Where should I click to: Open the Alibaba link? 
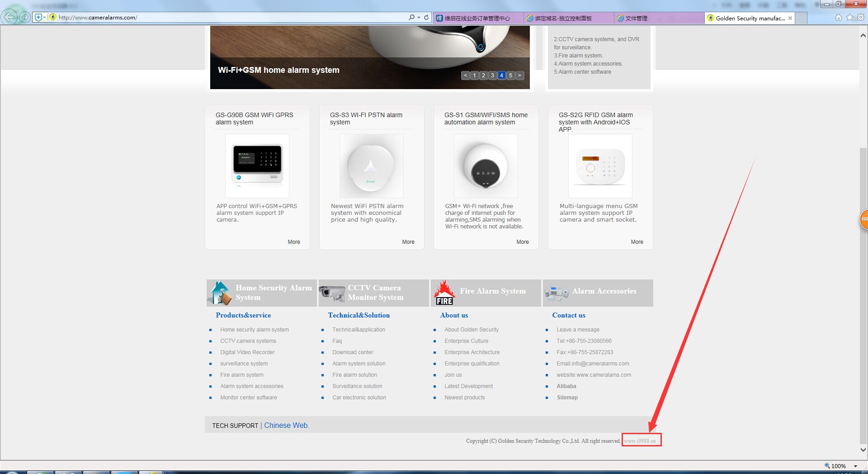click(x=566, y=386)
